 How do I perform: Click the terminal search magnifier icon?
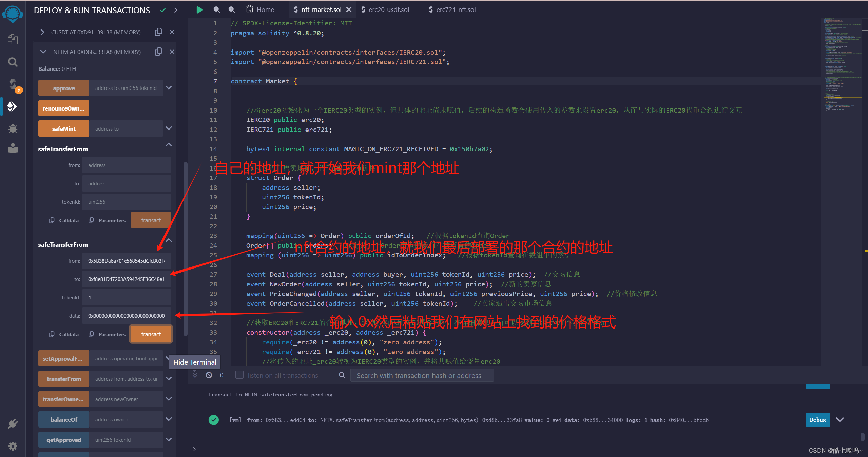[x=342, y=375]
